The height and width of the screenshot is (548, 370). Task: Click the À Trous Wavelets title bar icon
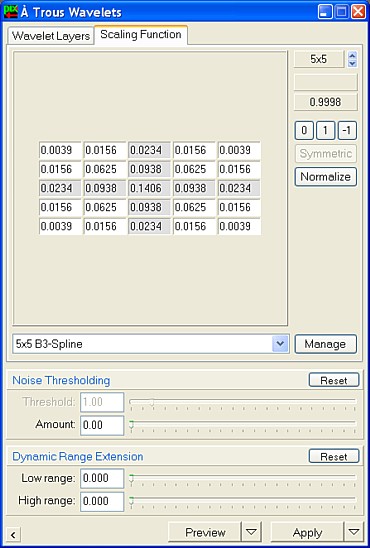click(10, 12)
